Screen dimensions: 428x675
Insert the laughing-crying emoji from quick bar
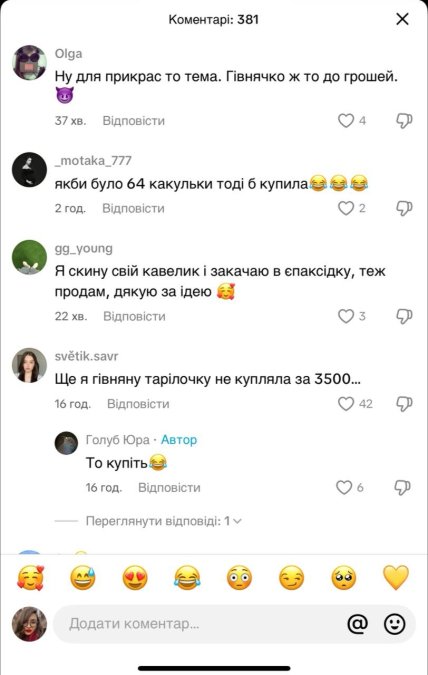click(187, 578)
